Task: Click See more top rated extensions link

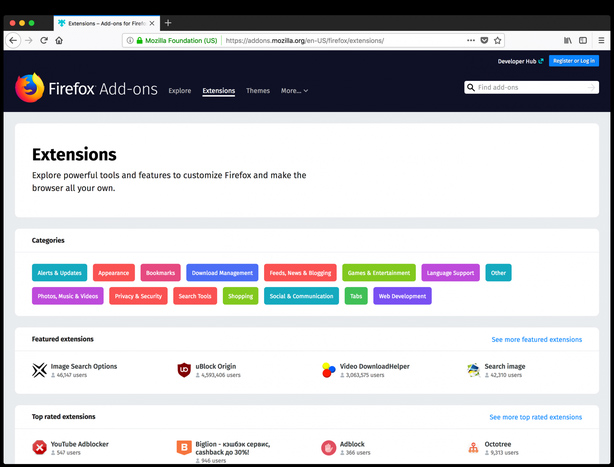Action: coord(535,417)
